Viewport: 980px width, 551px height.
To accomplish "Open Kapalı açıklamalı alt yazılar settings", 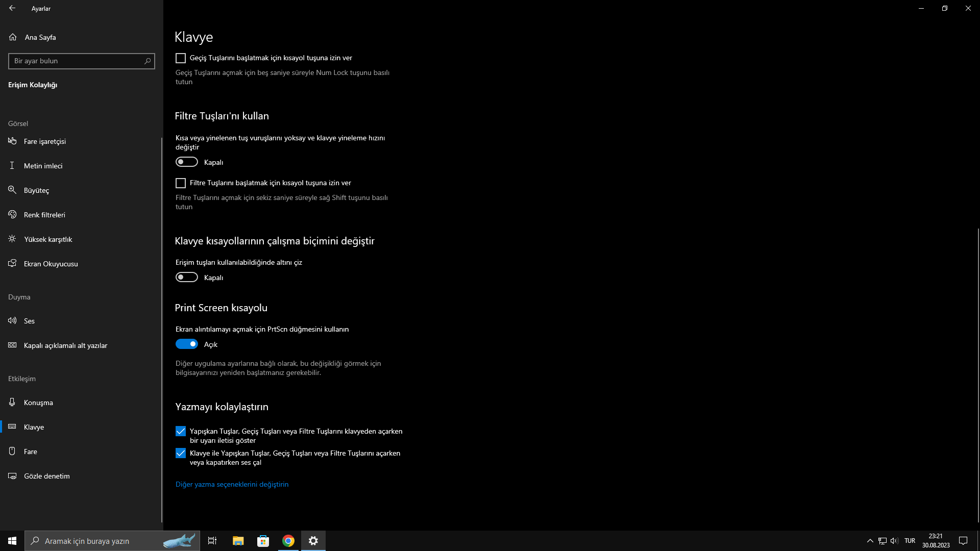I will tap(65, 345).
